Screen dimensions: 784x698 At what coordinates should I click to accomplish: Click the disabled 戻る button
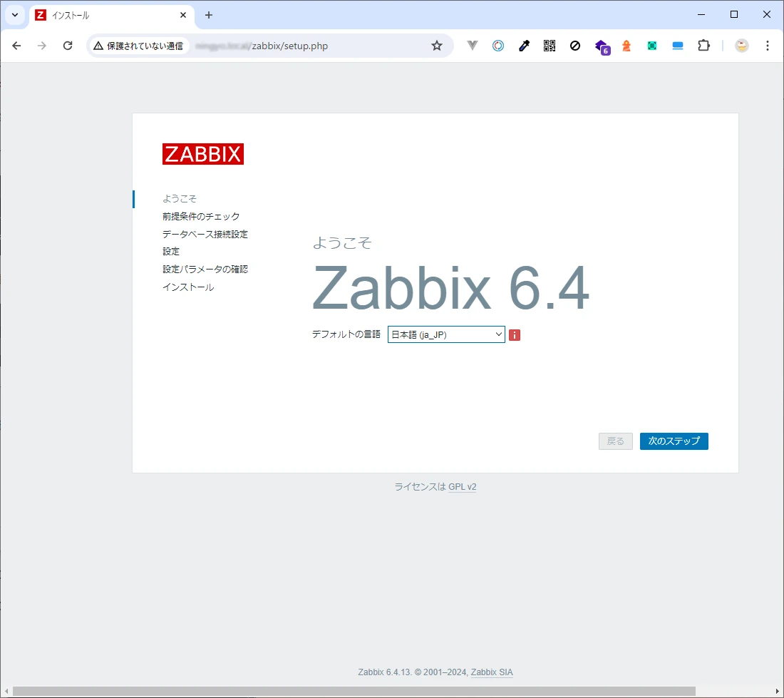click(x=616, y=441)
